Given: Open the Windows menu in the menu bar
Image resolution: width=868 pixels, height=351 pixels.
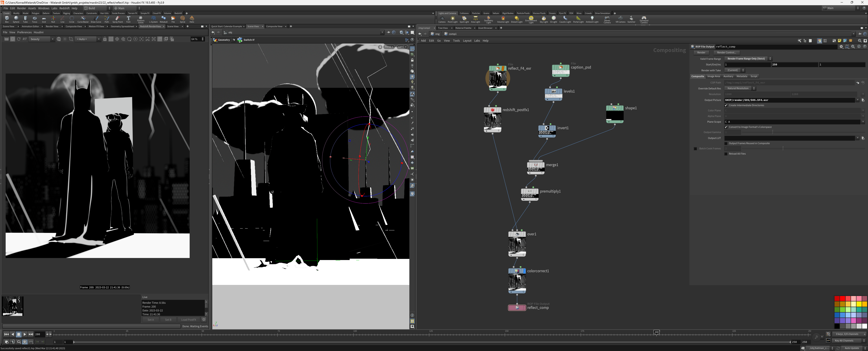Looking at the screenshot, I should (x=43, y=8).
